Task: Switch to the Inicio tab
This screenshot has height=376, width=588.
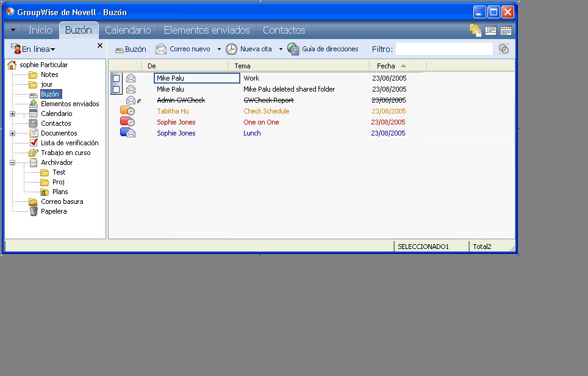Action: (x=40, y=30)
